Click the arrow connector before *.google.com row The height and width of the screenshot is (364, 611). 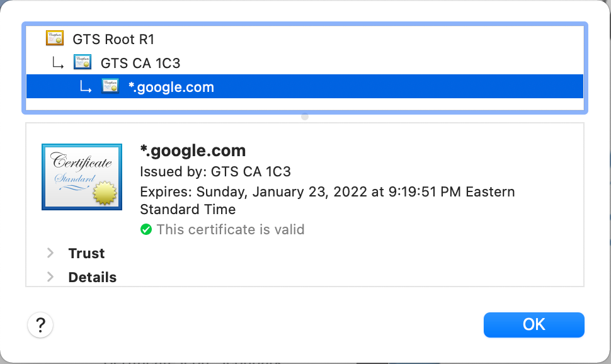click(x=85, y=86)
